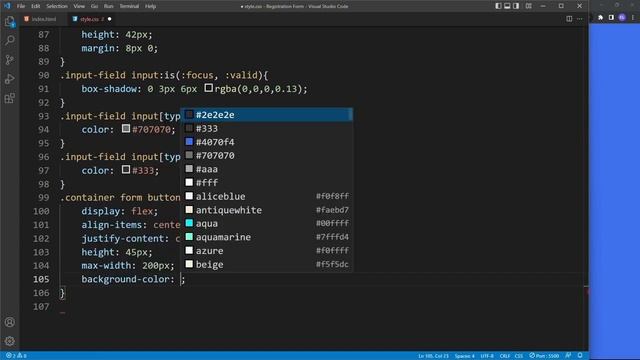The height and width of the screenshot is (360, 640).
Task: Open browser extensions puzzle icon
Action: [600, 18]
